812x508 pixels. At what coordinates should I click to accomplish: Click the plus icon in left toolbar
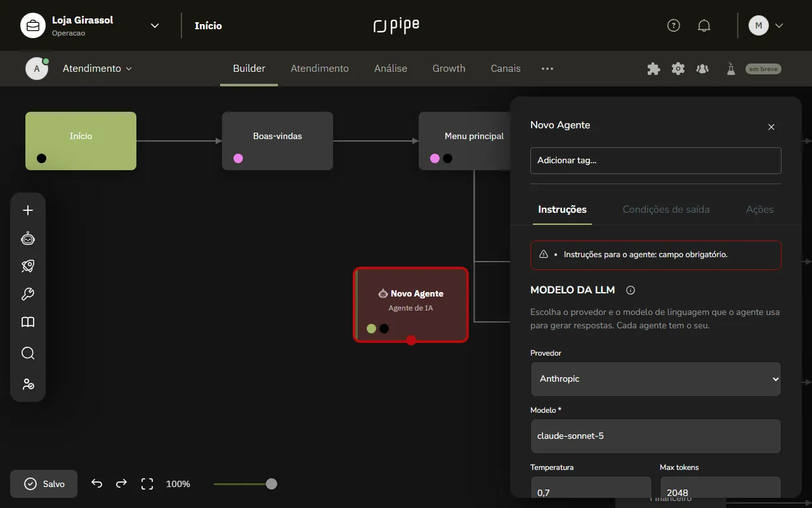(28, 210)
